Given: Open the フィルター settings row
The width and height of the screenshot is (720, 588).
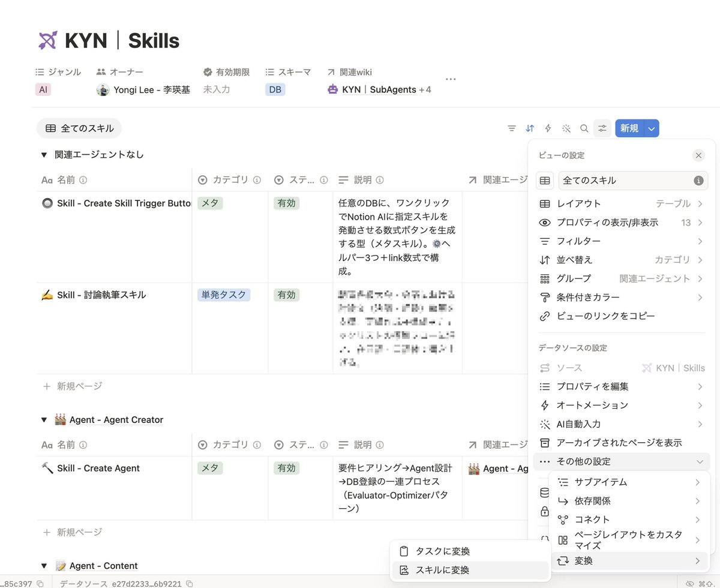Looking at the screenshot, I should pos(621,241).
